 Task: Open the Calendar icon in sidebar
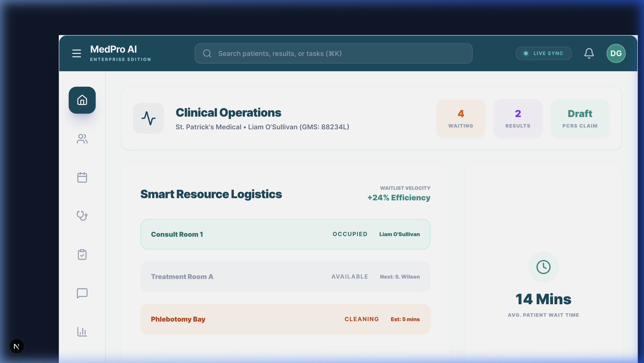point(82,177)
